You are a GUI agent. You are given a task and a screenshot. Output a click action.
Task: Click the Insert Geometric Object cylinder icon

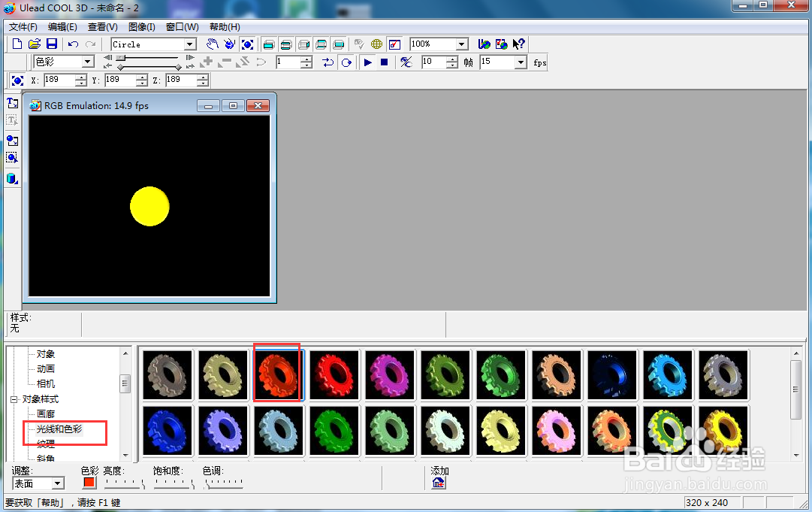pyautogui.click(x=13, y=179)
